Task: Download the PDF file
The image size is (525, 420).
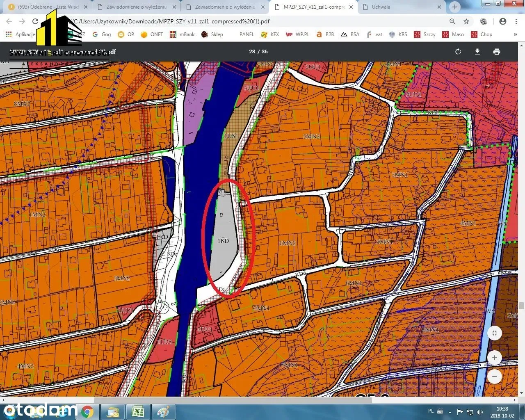Action: coord(477,52)
